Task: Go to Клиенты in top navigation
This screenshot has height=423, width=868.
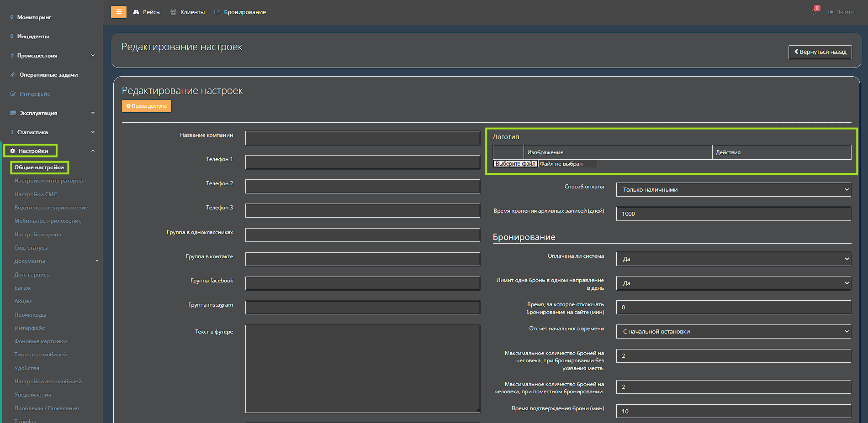Action: (x=187, y=12)
